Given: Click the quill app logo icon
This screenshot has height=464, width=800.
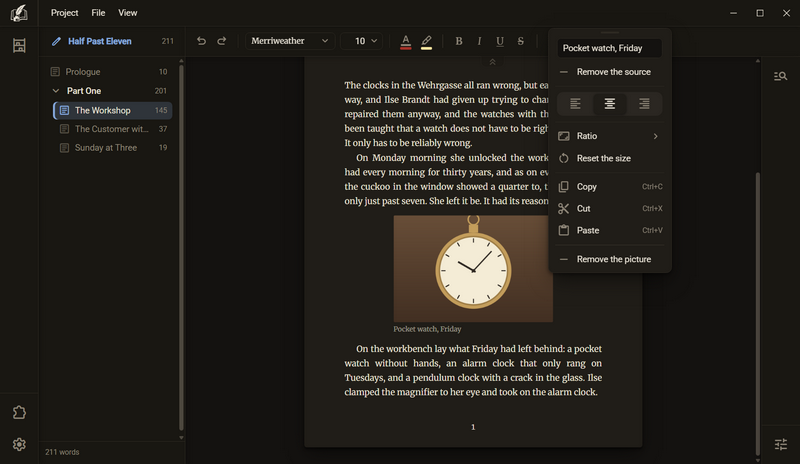Looking at the screenshot, I should 19,13.
